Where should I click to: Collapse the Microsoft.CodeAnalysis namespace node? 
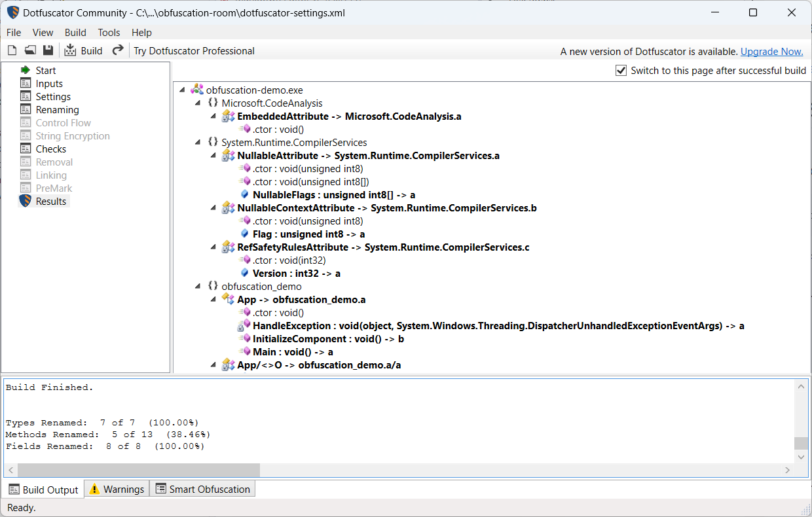(198, 103)
